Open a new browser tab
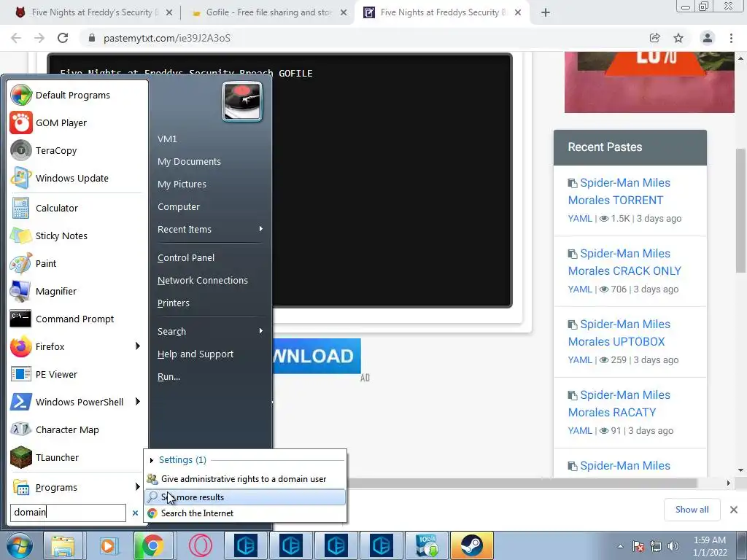This screenshot has width=747, height=560. click(546, 13)
